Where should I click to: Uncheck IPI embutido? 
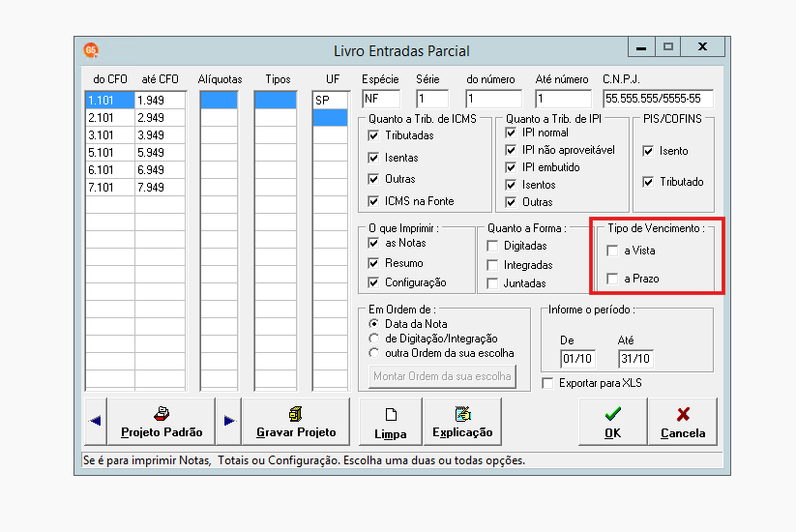coord(511,167)
